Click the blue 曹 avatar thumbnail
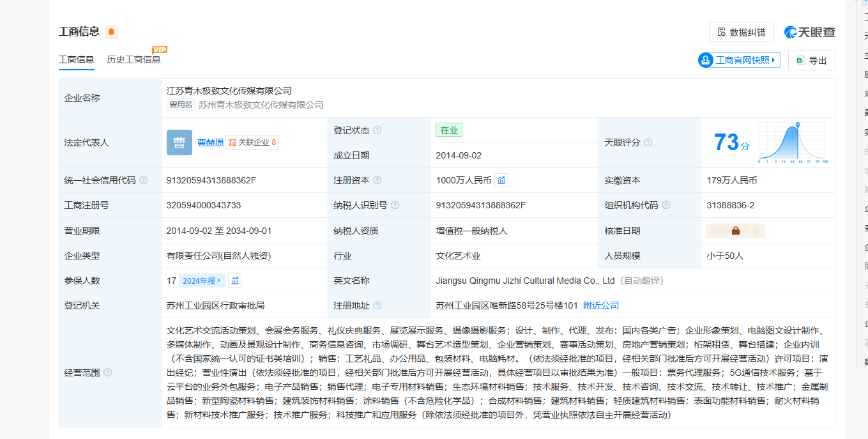868x439 pixels. (x=179, y=142)
